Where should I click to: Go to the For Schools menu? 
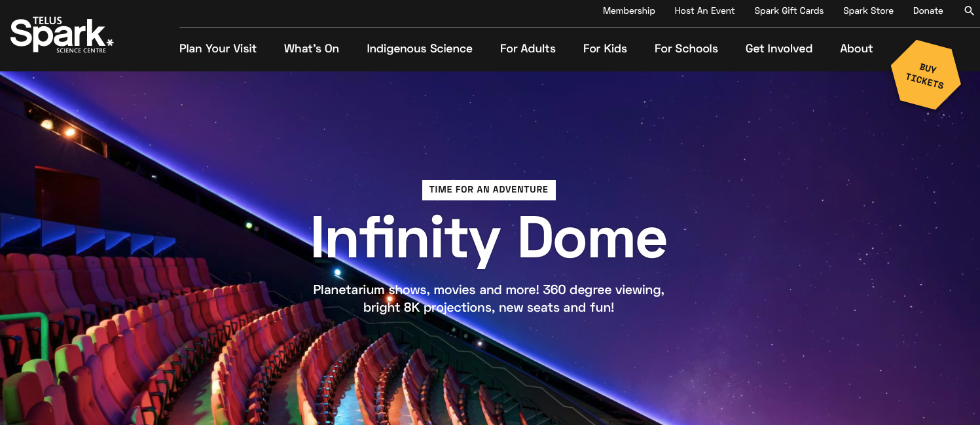click(686, 48)
